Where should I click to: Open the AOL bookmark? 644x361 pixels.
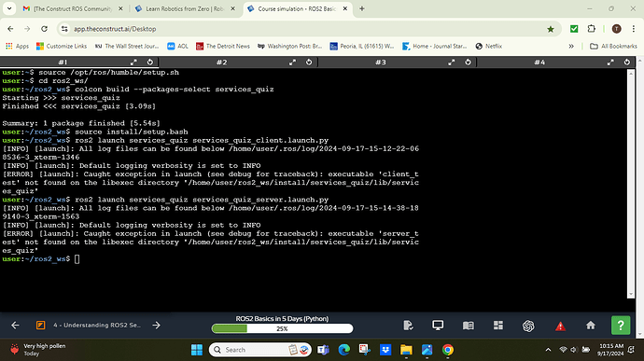click(x=177, y=47)
